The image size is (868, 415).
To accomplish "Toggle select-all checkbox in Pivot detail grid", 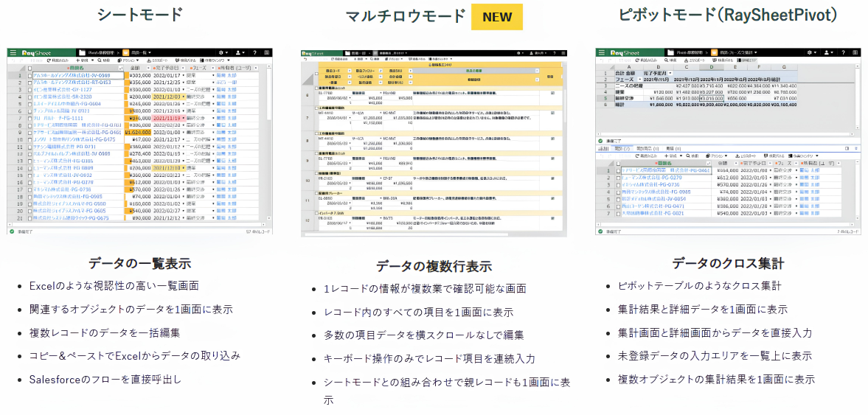I will pos(618,163).
